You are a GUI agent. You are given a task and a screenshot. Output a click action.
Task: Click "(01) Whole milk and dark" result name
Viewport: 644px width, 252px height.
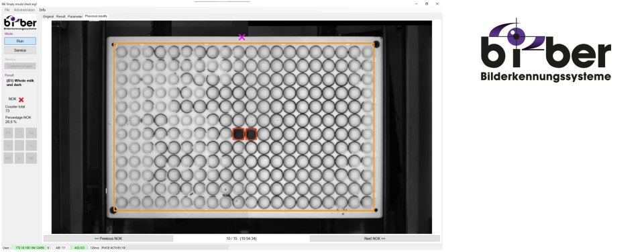19,83
